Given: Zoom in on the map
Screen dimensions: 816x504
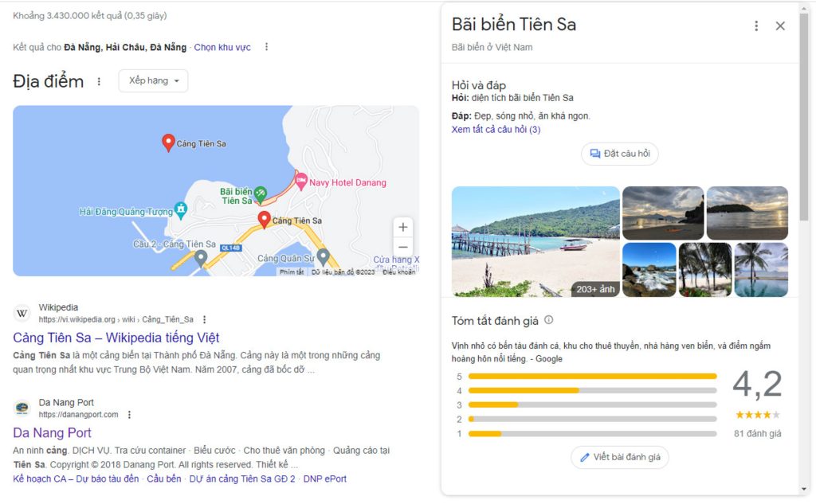Looking at the screenshot, I should (x=403, y=227).
